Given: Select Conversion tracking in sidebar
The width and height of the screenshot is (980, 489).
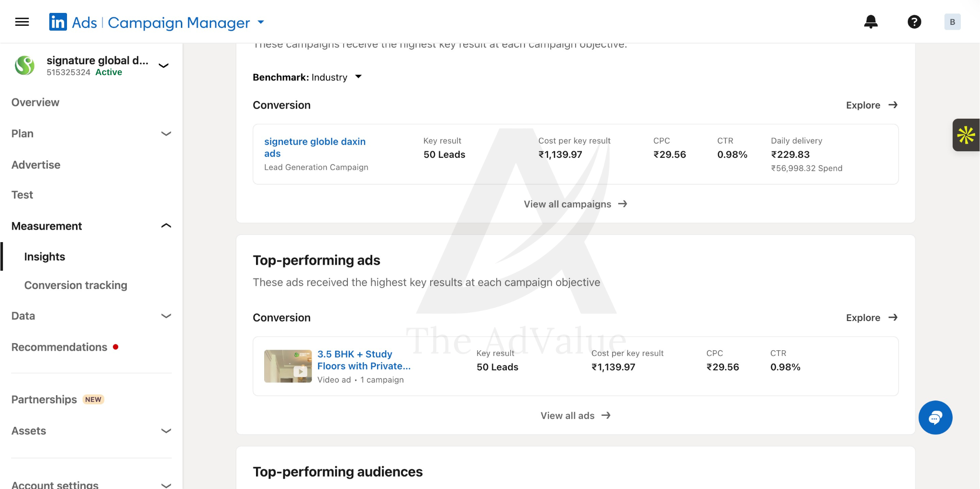Looking at the screenshot, I should (76, 285).
